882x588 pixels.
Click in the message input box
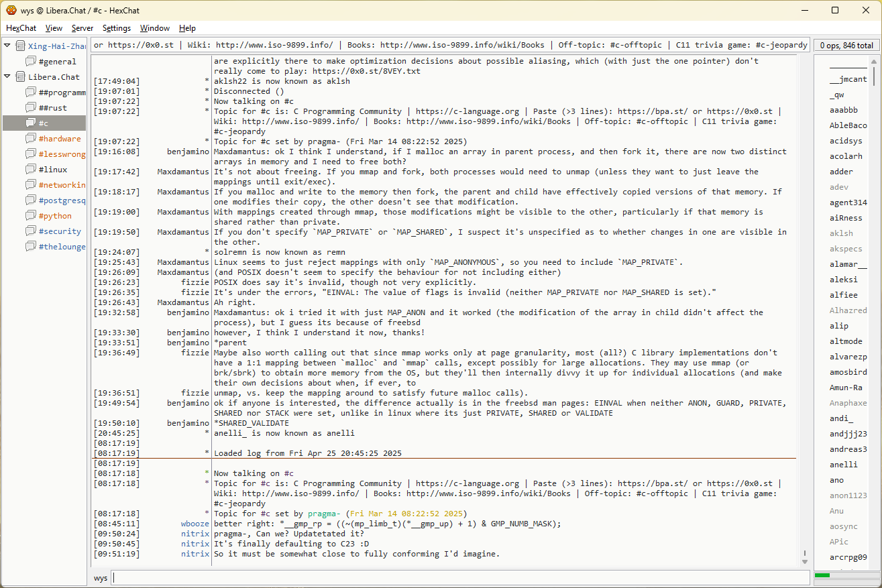coord(459,578)
